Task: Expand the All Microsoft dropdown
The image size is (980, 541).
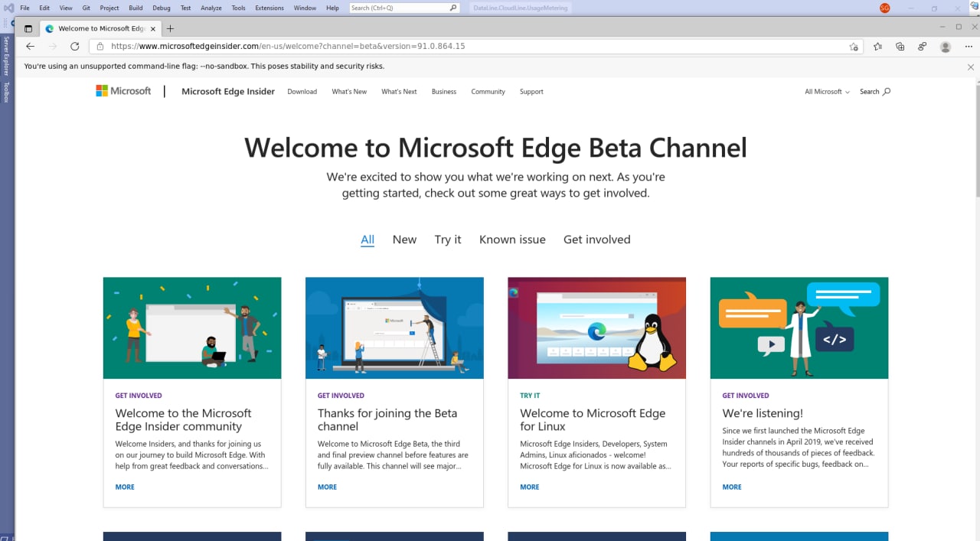Action: [x=827, y=92]
